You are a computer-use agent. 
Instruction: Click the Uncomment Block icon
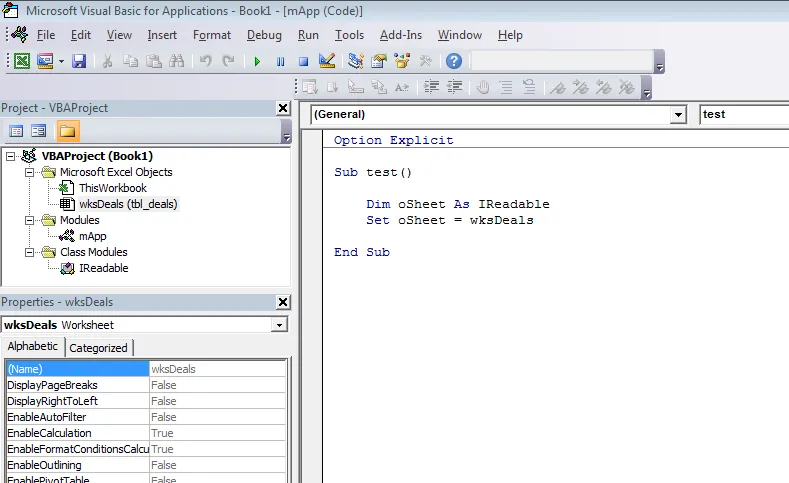point(529,87)
